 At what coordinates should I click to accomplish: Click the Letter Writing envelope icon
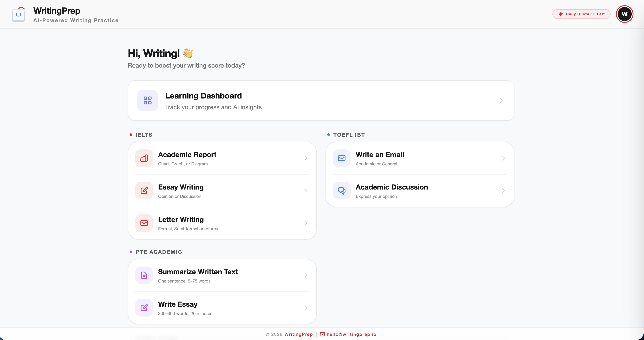click(x=144, y=223)
